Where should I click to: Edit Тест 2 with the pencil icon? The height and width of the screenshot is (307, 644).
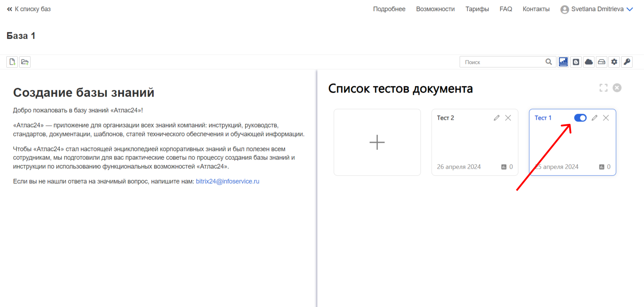(497, 118)
